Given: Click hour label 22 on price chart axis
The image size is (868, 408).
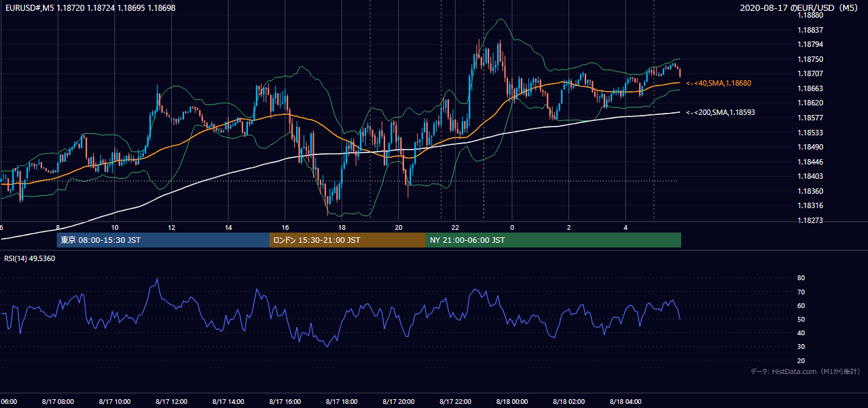Looking at the screenshot, I should (456, 228).
